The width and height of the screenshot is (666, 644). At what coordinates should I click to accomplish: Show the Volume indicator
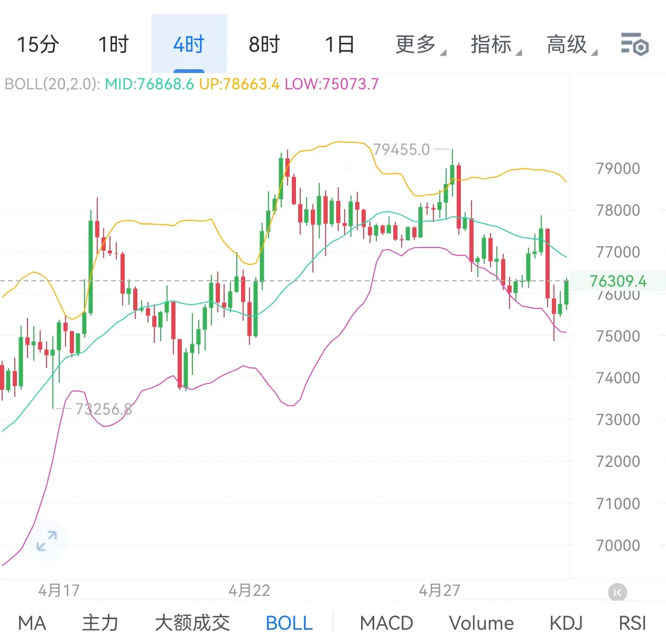coord(482,623)
